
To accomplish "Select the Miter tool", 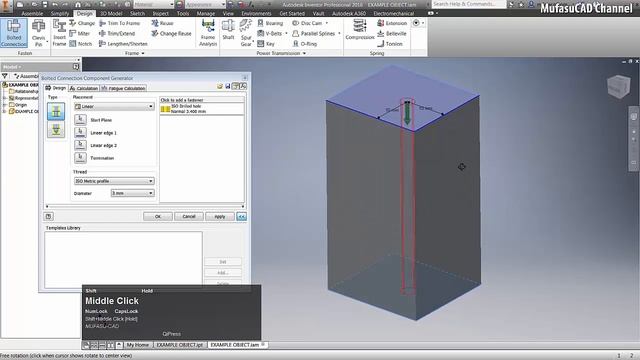I will point(80,33).
